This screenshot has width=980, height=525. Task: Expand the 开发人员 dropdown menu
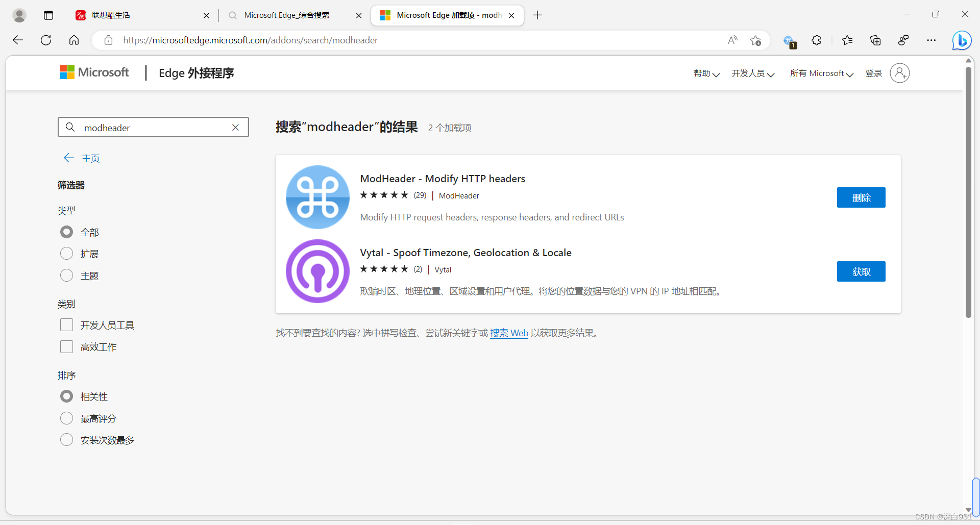pos(753,73)
